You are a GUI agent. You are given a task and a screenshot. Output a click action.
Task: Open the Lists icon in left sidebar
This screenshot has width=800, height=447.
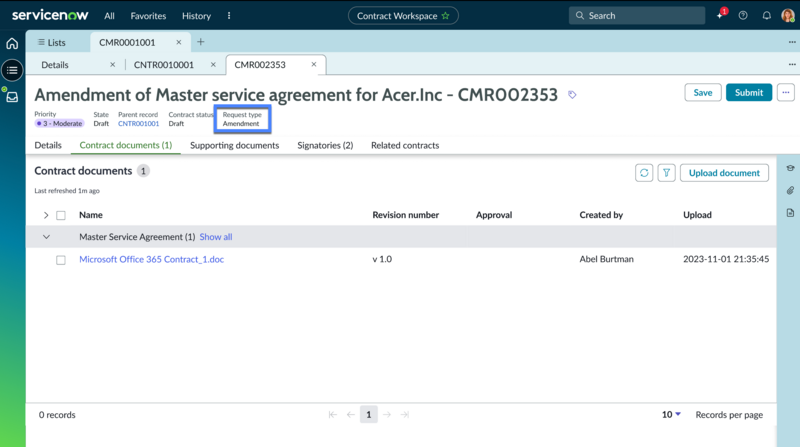click(12, 70)
